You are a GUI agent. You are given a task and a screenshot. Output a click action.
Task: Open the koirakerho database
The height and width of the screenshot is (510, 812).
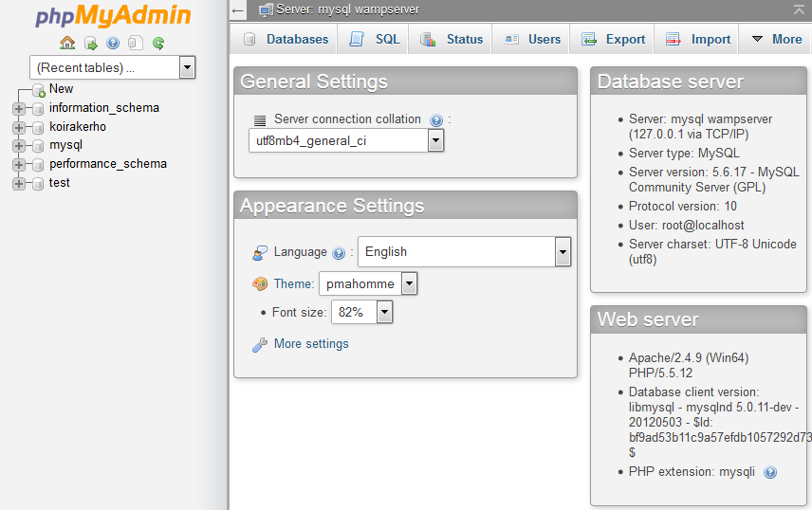click(x=78, y=126)
